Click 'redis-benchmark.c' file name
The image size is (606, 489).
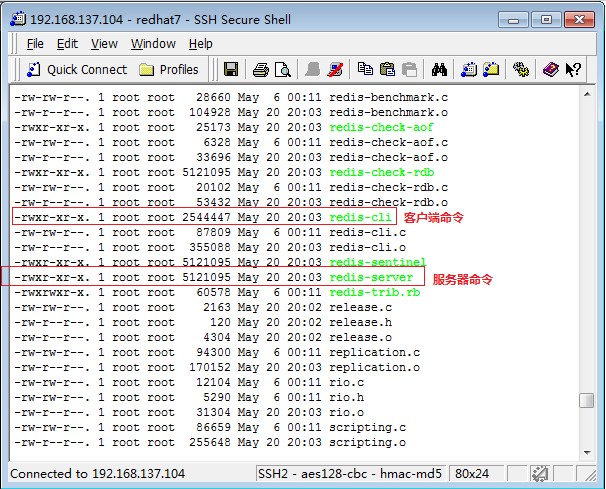388,97
